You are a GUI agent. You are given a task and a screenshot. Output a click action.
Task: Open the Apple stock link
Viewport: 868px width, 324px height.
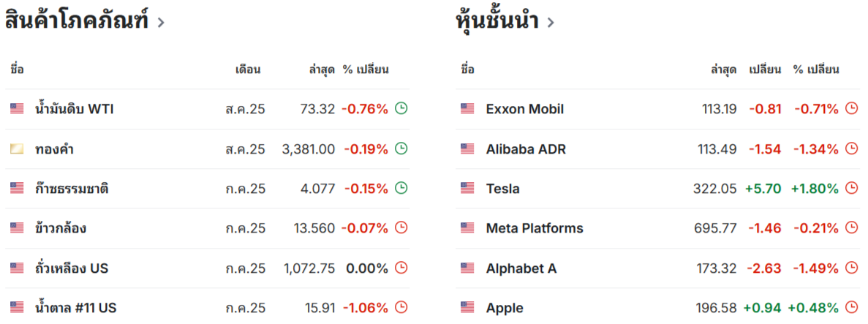point(505,308)
